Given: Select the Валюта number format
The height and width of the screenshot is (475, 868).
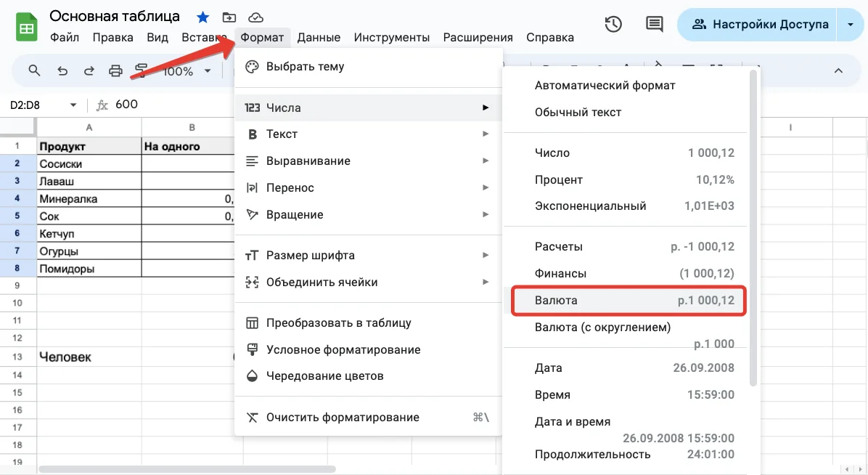Looking at the screenshot, I should [x=629, y=301].
